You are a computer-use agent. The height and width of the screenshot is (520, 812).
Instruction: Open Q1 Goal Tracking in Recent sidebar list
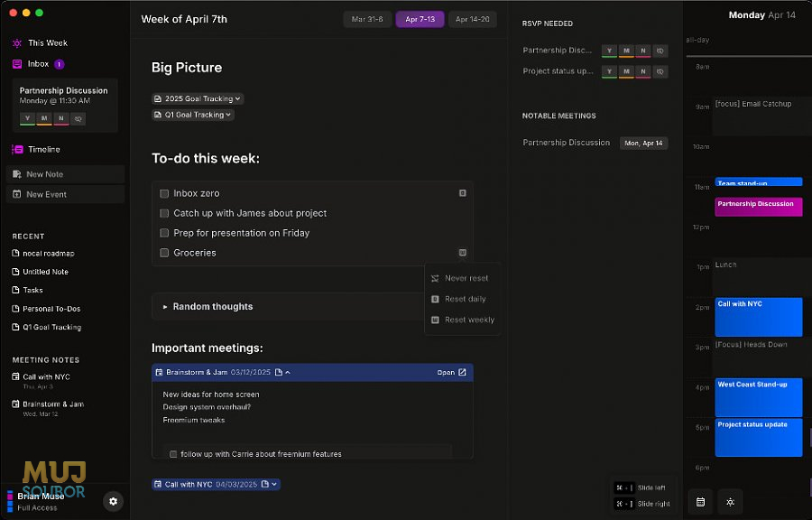pyautogui.click(x=47, y=328)
